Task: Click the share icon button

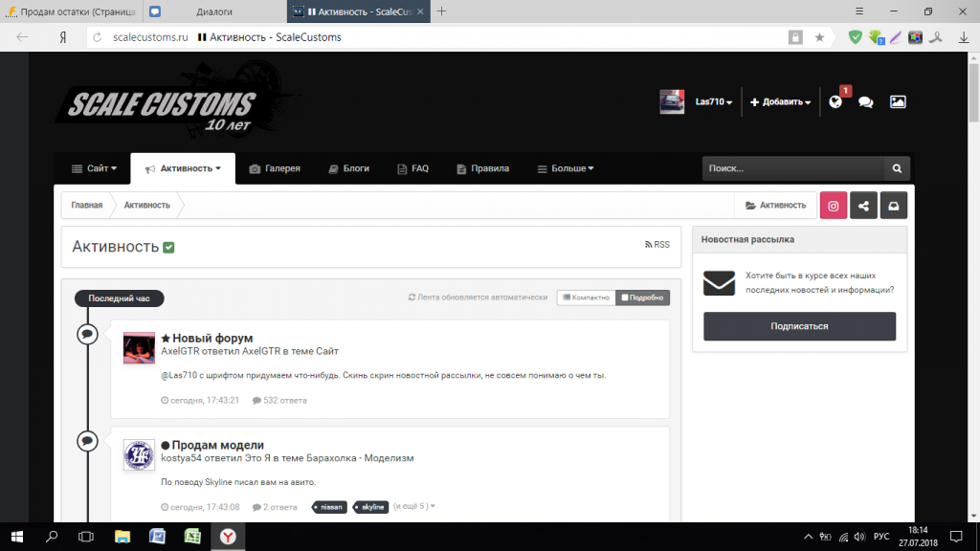Action: (x=863, y=206)
